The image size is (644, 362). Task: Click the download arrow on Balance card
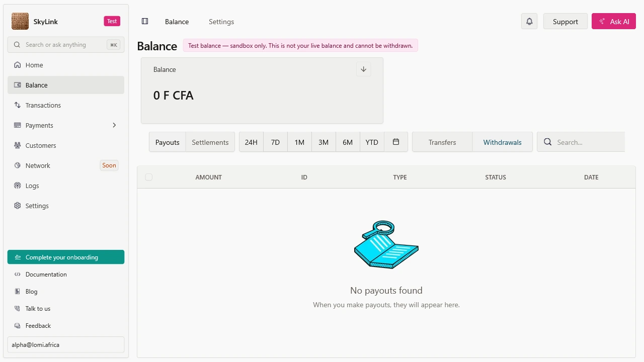[363, 69]
